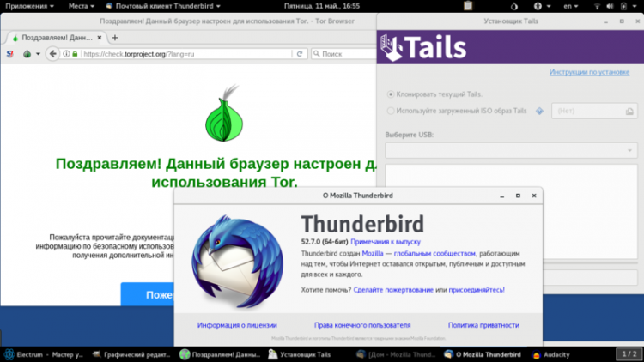Switch to Tor Browser Поздравляем taskbar item
The image size is (644, 362).
coord(220,354)
